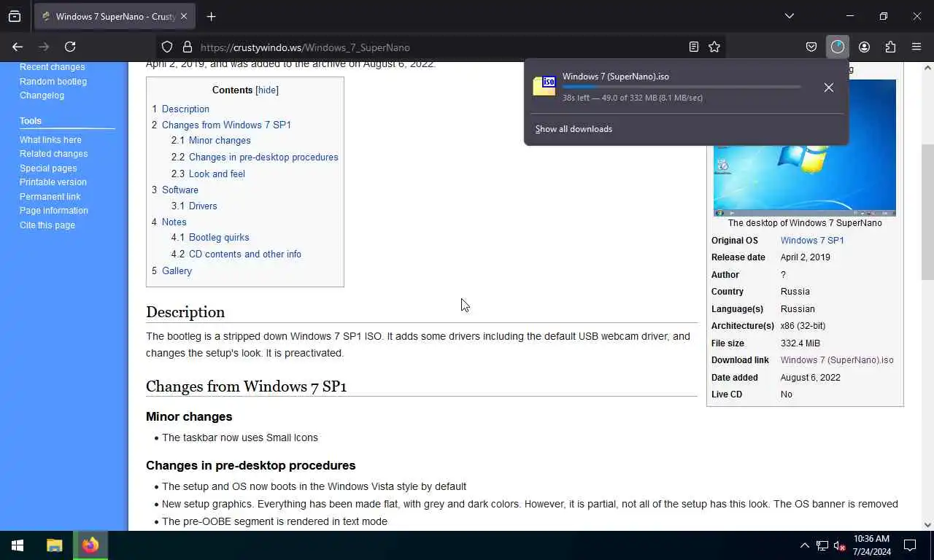The width and height of the screenshot is (934, 560).
Task: Open Changelog sidebar link
Action: [x=42, y=95]
